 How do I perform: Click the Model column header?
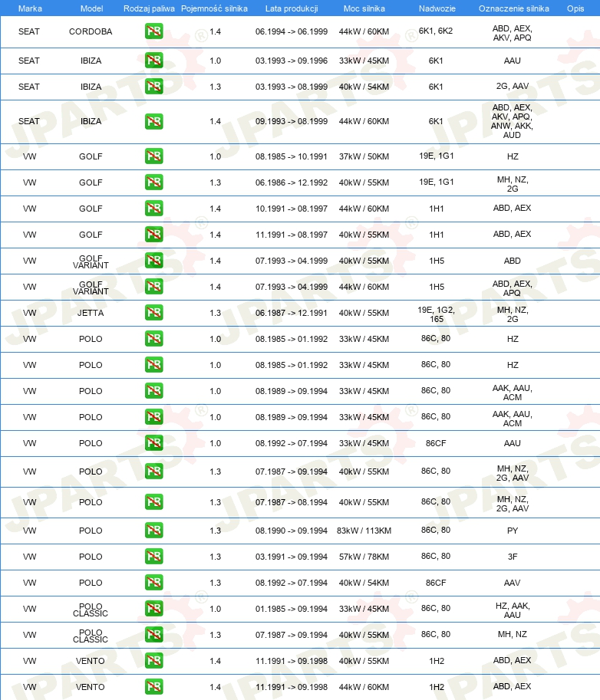tap(91, 8)
